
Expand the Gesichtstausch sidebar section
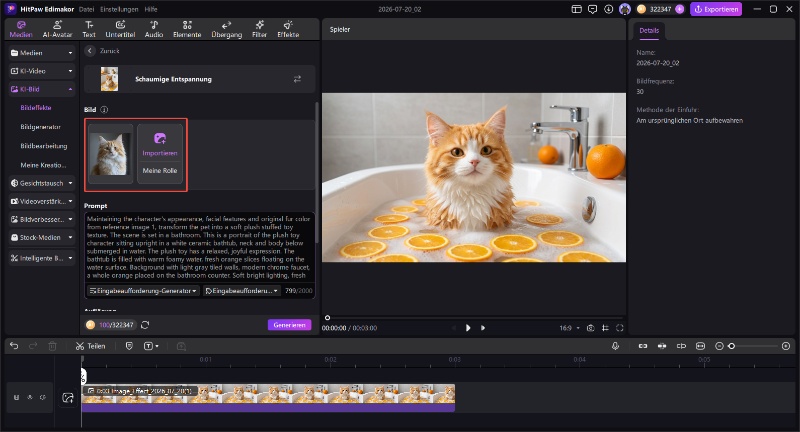[42, 183]
